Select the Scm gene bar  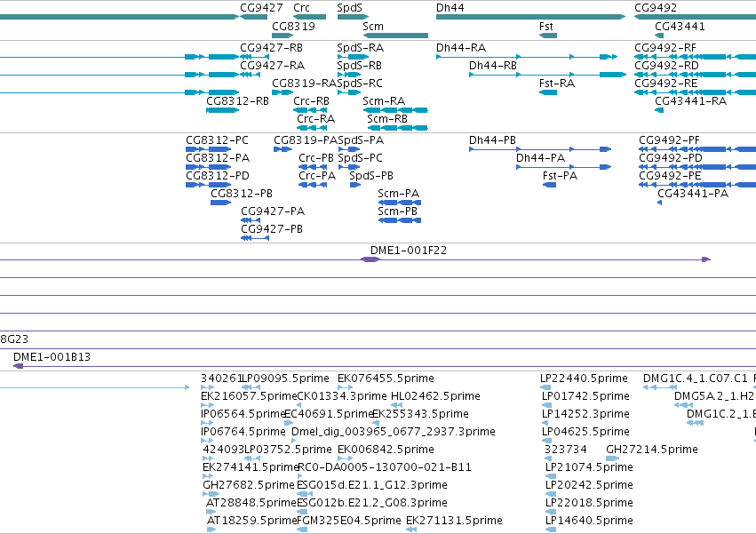tap(395, 36)
